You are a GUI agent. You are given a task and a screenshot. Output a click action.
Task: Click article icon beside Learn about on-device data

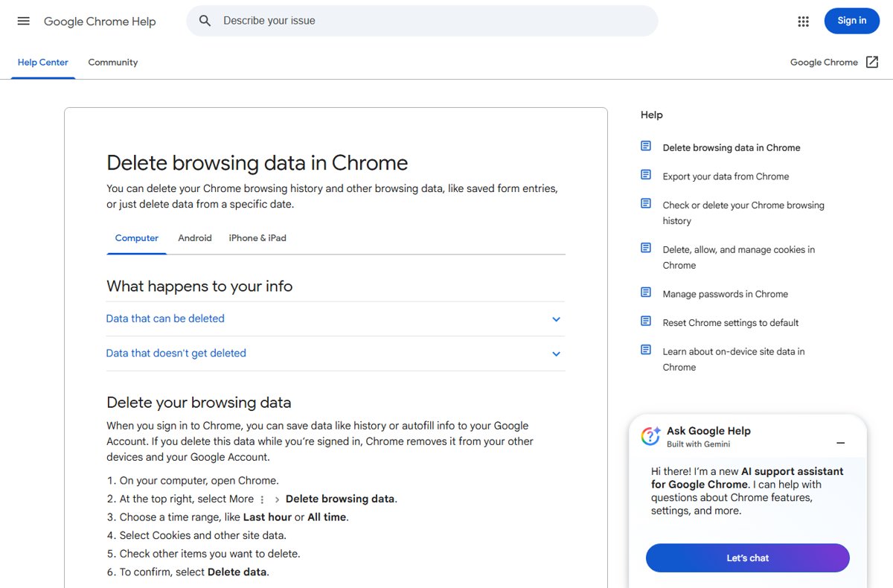[646, 350]
